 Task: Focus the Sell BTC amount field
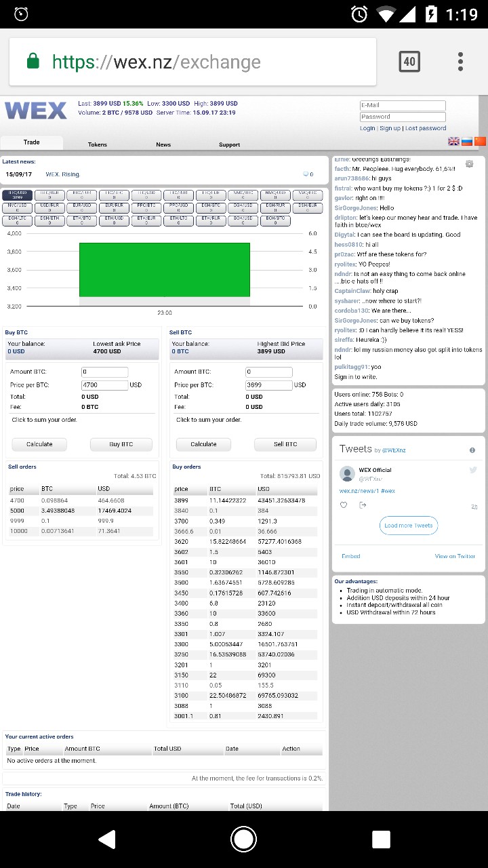tap(269, 372)
